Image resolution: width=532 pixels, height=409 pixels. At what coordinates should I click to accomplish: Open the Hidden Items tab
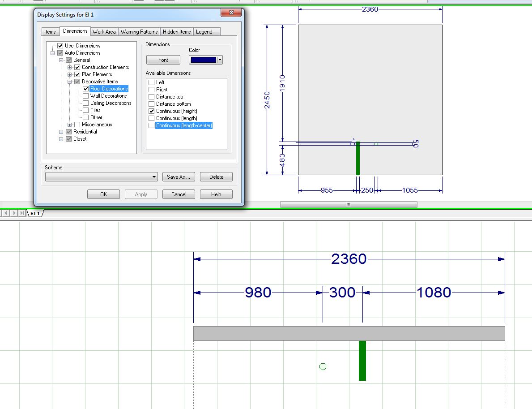(x=176, y=32)
